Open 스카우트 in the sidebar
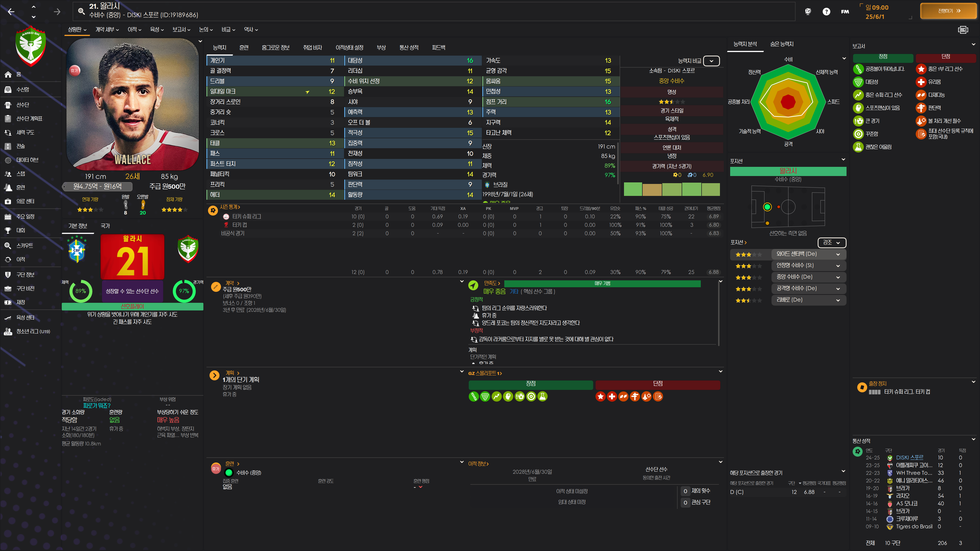This screenshot has height=551, width=980. (x=24, y=246)
